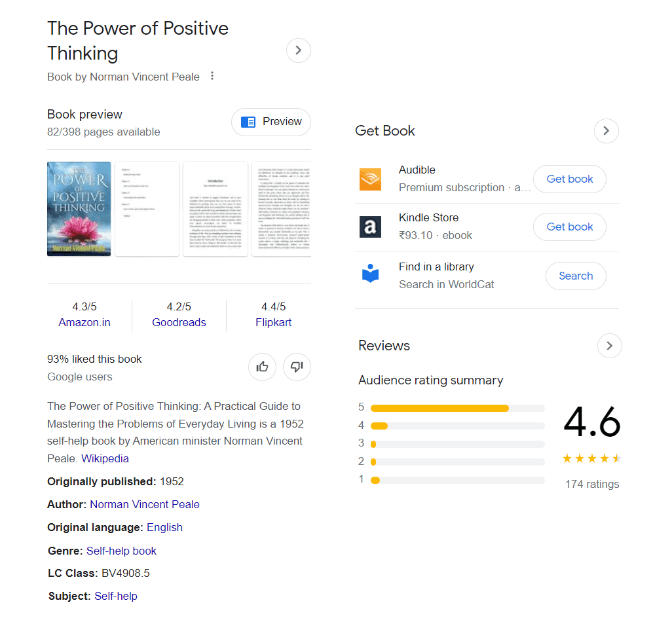Click the Audible logo icon
The image size is (672, 626).
click(370, 179)
